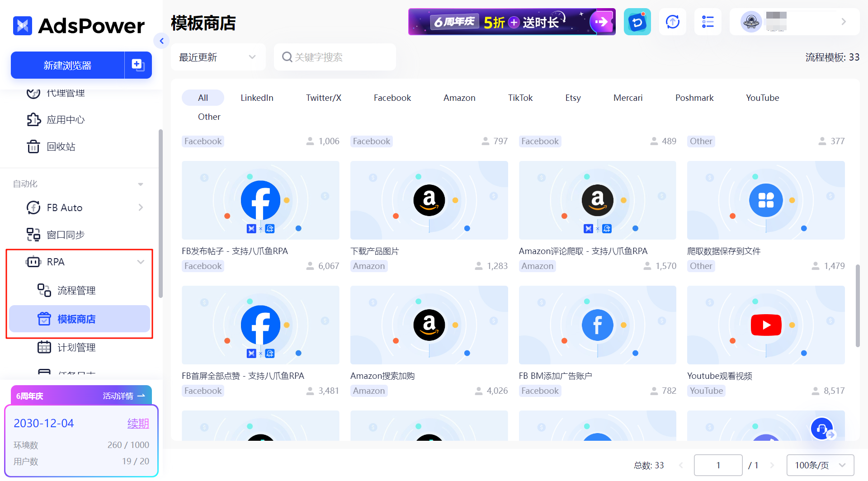Open 计划管理 calendar icon
This screenshot has width=868, height=481.
click(x=44, y=347)
